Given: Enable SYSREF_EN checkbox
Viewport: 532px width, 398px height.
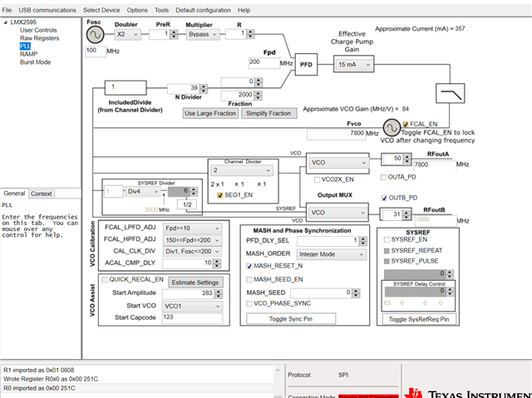Looking at the screenshot, I should click(x=387, y=239).
